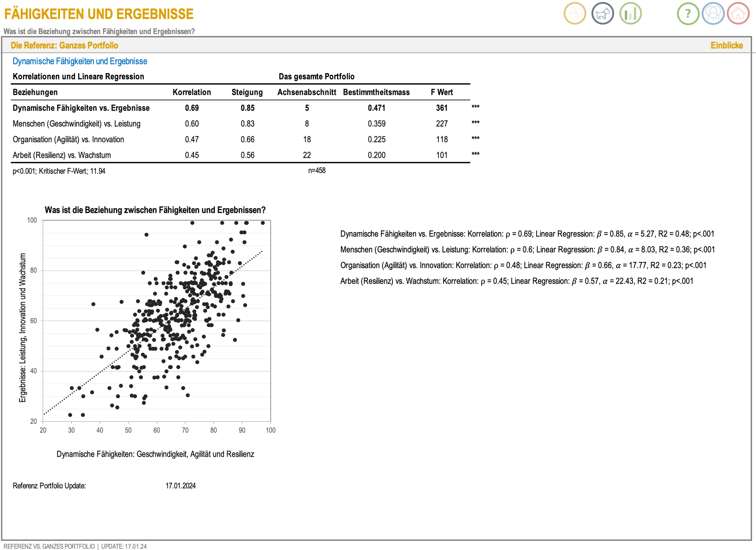Open the dog icon page
Image resolution: width=756 pixels, height=550 pixels.
click(603, 14)
